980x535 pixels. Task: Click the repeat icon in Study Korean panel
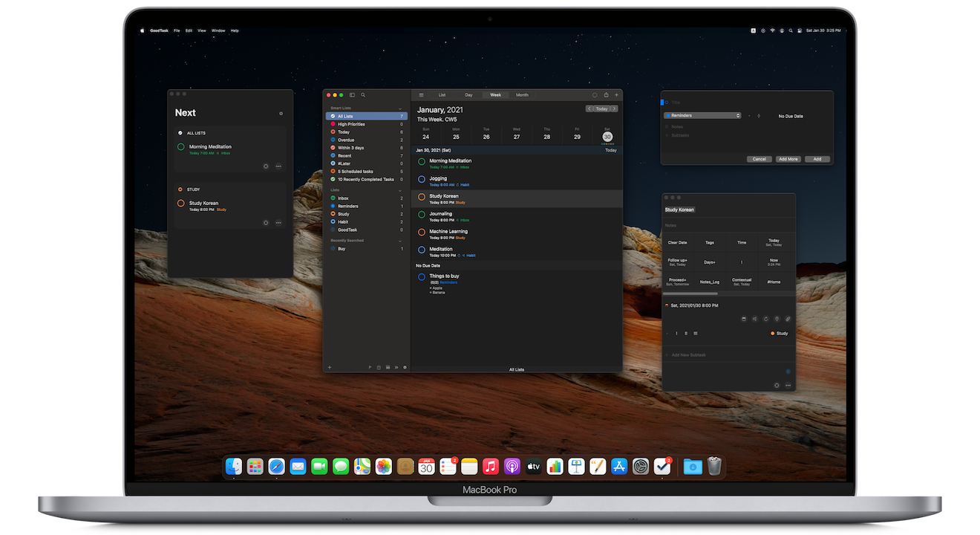click(x=765, y=319)
